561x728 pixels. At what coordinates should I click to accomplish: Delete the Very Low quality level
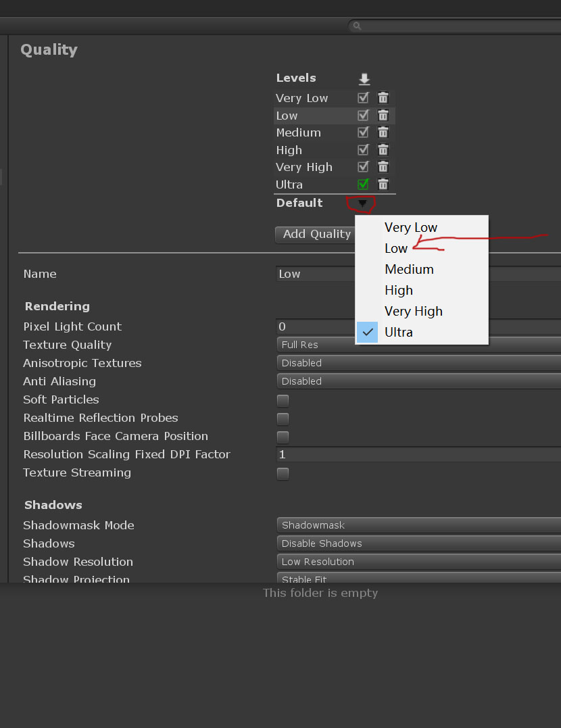[383, 98]
